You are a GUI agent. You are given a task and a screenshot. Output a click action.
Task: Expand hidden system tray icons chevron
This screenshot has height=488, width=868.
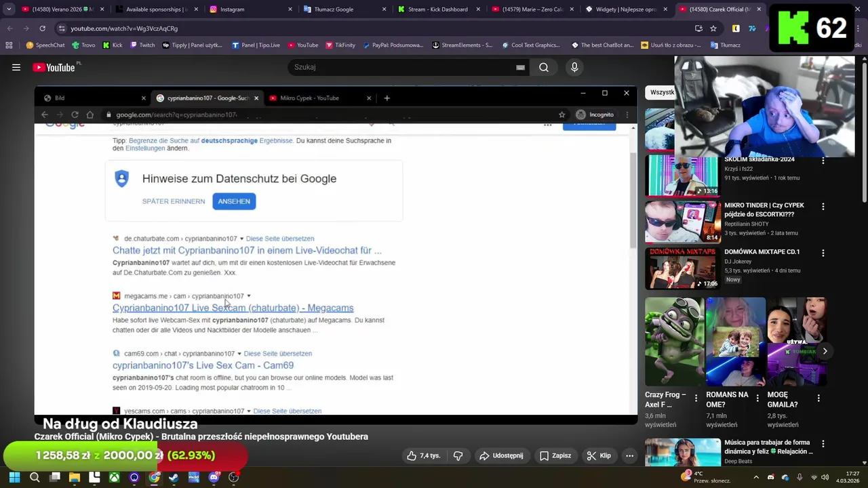(x=756, y=477)
